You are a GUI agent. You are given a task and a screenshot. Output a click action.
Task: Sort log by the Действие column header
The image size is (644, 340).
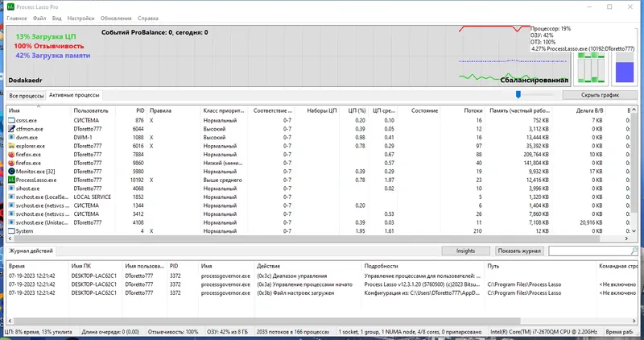coord(308,266)
